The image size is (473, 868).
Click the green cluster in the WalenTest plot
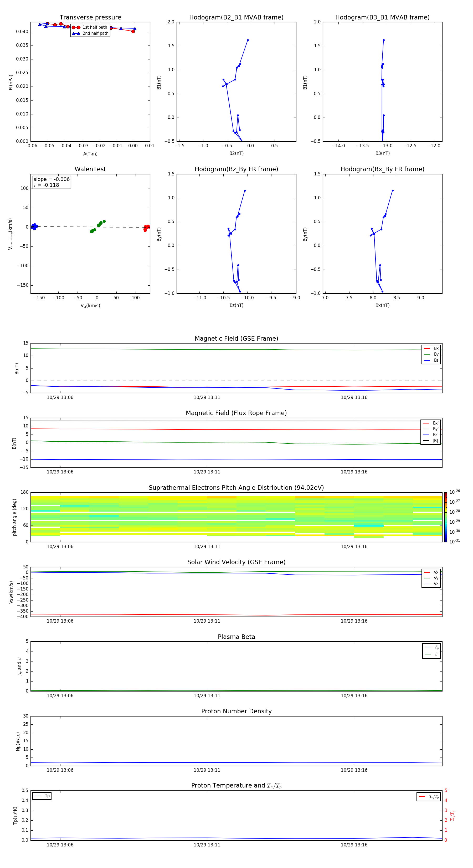[98, 226]
